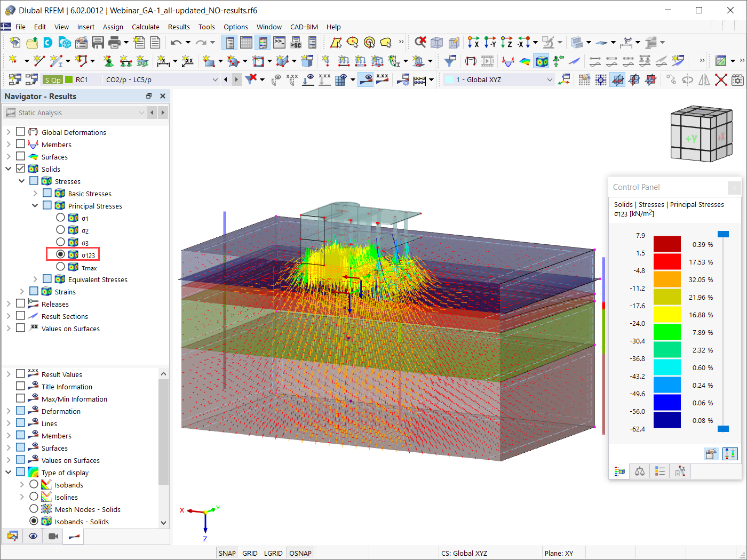Image resolution: width=747 pixels, height=560 pixels.
Task: Collapse the Stresses tree node
Action: pos(22,181)
